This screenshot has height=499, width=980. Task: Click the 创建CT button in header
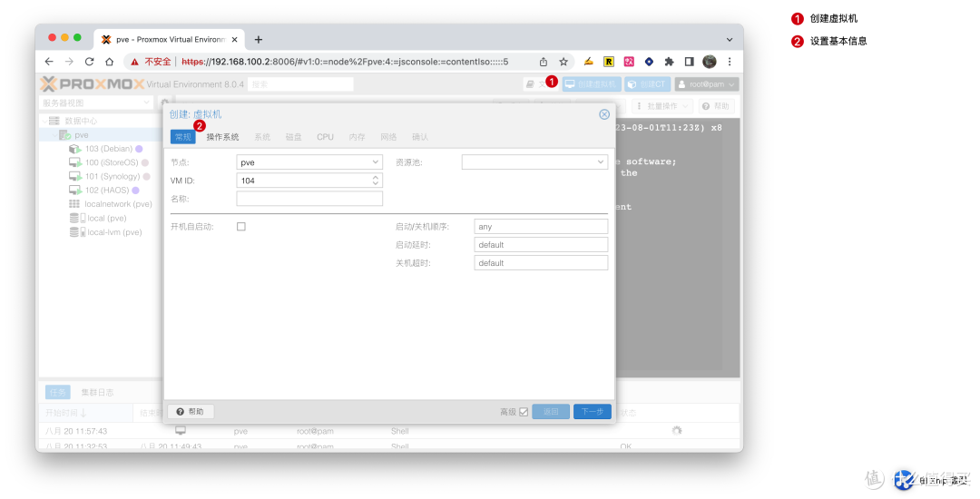pyautogui.click(x=648, y=83)
